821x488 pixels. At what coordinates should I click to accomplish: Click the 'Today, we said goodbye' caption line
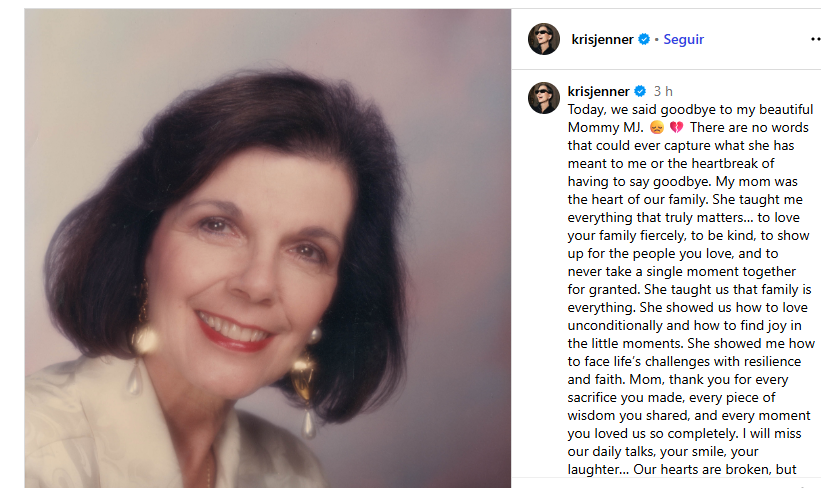point(690,109)
